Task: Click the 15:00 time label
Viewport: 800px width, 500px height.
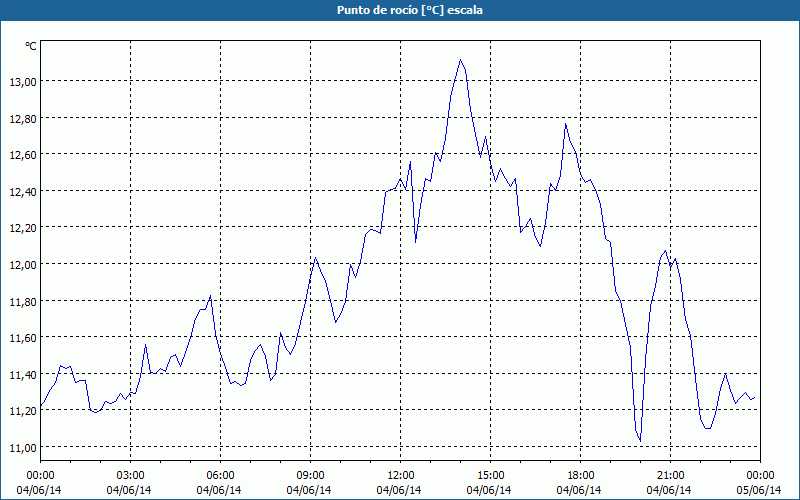Action: pos(491,476)
